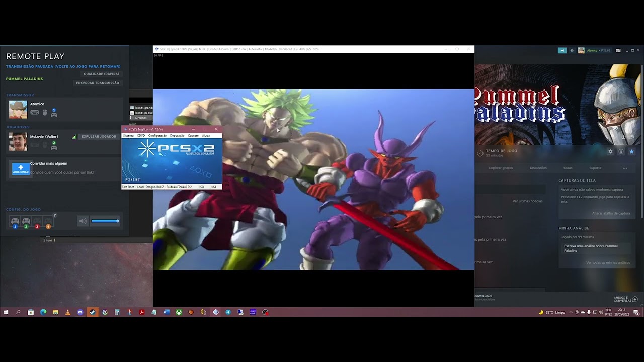Open Steam game info icon

point(621,151)
